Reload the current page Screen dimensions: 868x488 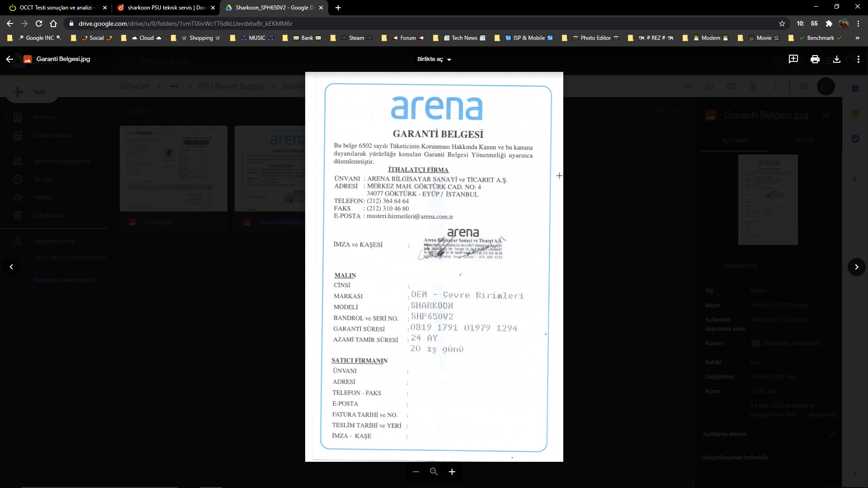click(x=39, y=23)
